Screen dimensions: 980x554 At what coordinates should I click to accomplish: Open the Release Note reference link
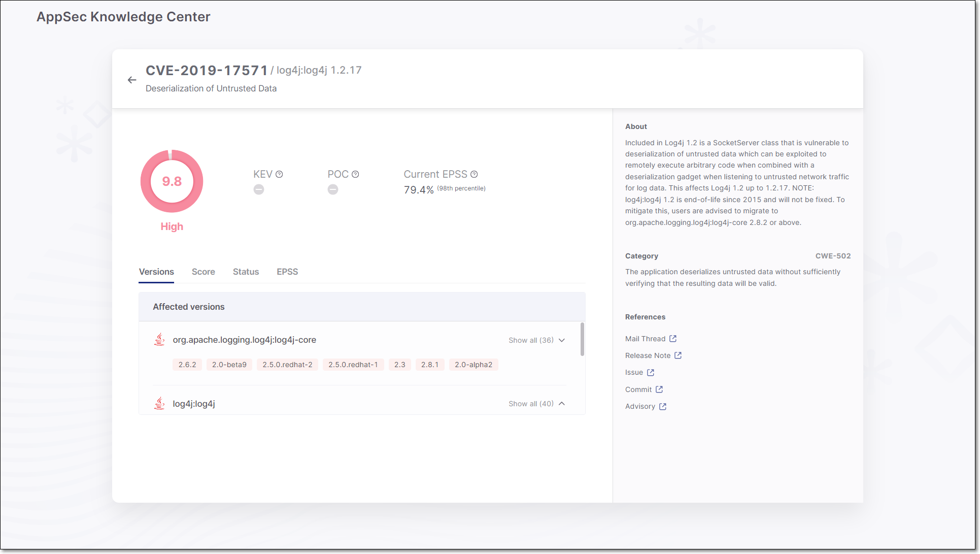648,355
